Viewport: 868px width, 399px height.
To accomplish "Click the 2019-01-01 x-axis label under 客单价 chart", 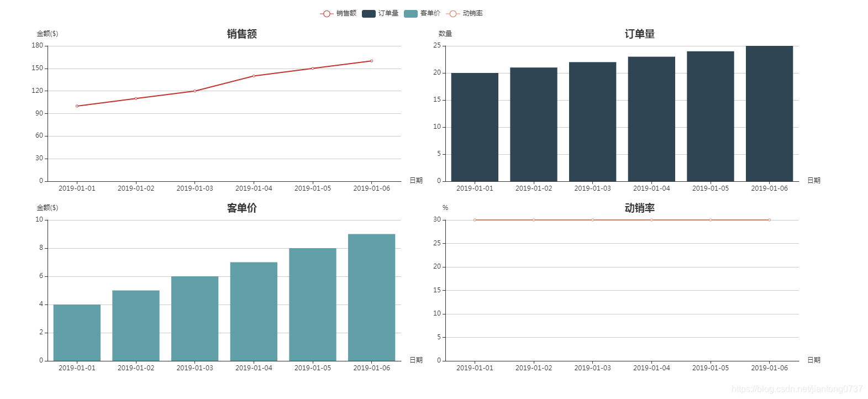I will (77, 368).
